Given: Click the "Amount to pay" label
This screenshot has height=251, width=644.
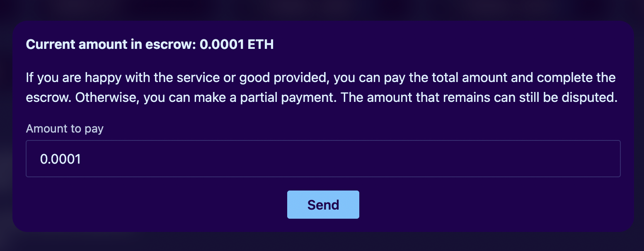Looking at the screenshot, I should pyautogui.click(x=65, y=129).
